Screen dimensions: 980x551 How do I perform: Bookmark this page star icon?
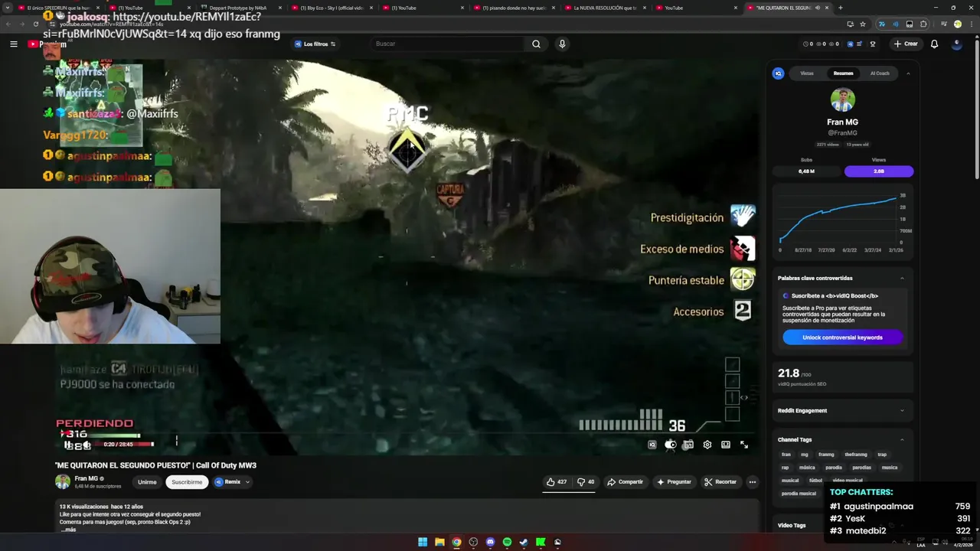coord(863,24)
